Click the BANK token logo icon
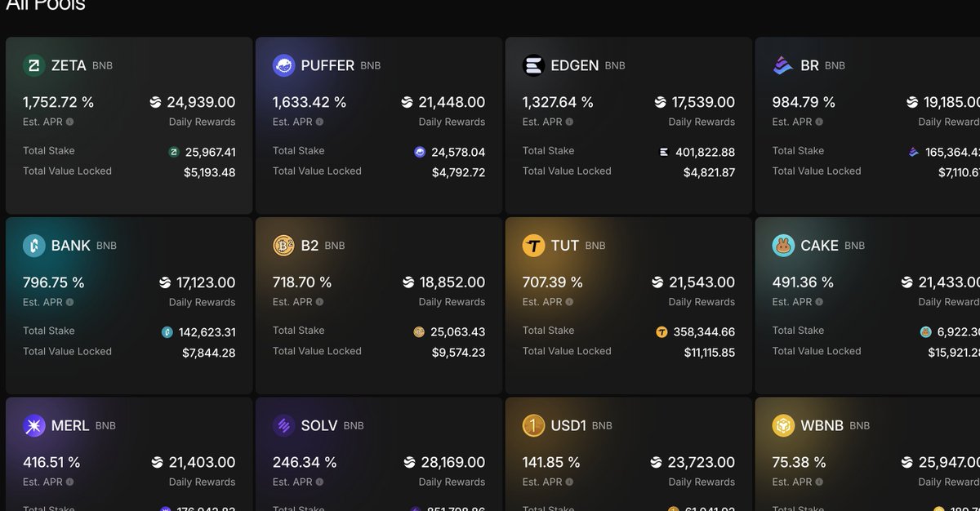980x511 pixels. pyautogui.click(x=33, y=246)
